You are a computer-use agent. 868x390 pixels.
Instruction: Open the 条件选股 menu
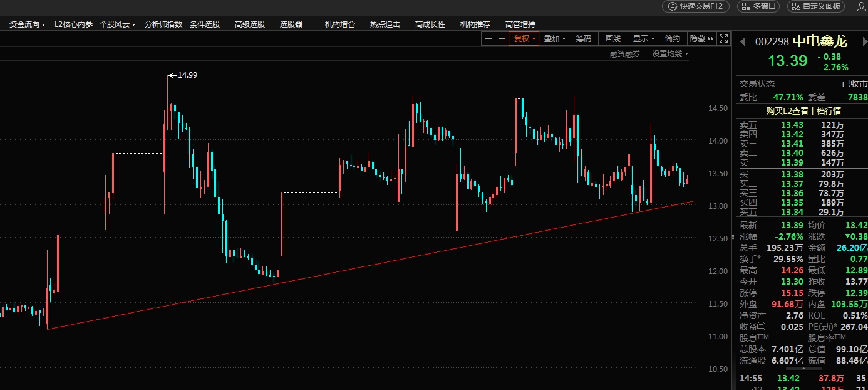point(205,24)
